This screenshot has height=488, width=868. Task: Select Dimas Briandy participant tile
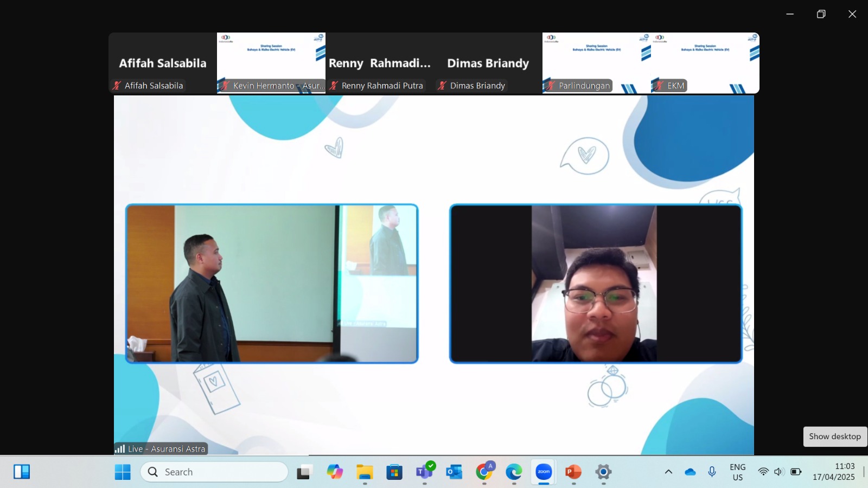pos(488,63)
